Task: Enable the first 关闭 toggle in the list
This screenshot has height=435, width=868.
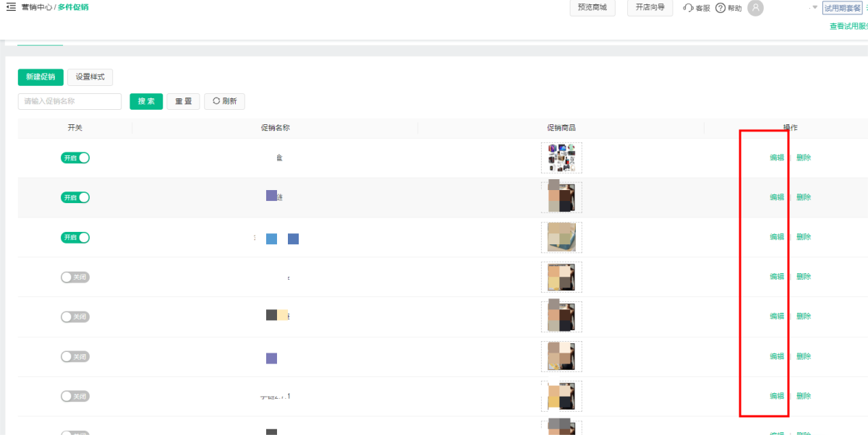Action: coord(75,277)
